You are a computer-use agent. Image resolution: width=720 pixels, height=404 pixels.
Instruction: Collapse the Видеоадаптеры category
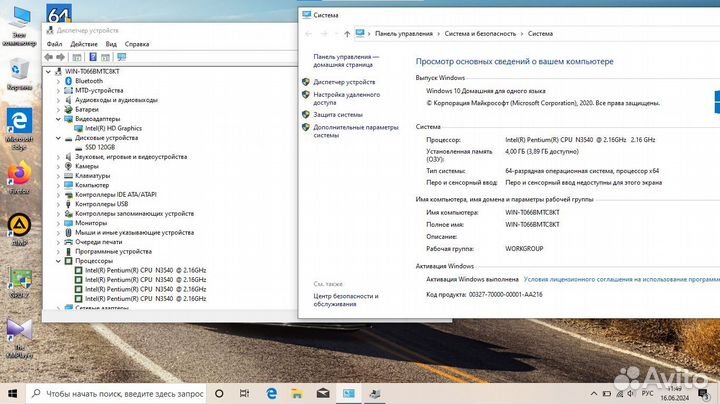click(58, 119)
